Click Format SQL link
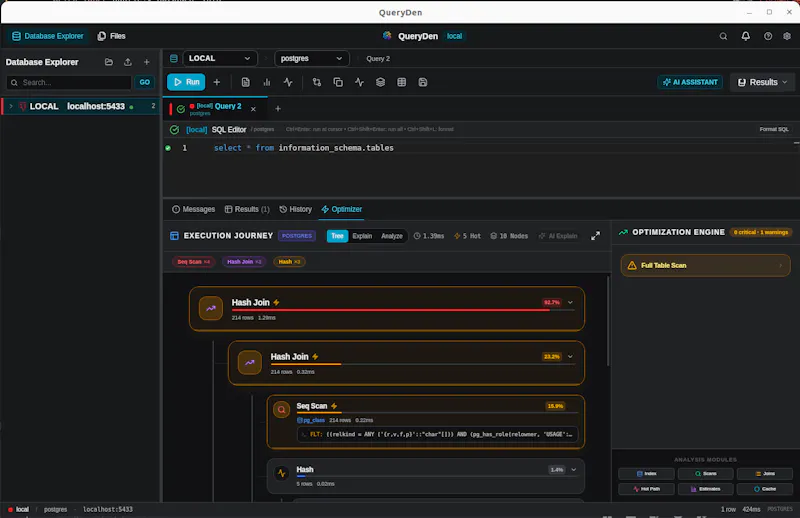800x518 pixels. (x=774, y=129)
